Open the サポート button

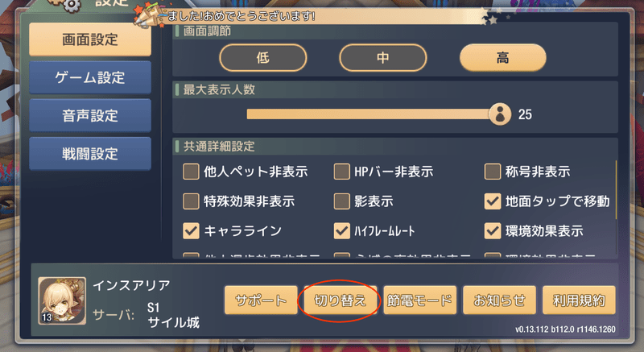coord(261,300)
